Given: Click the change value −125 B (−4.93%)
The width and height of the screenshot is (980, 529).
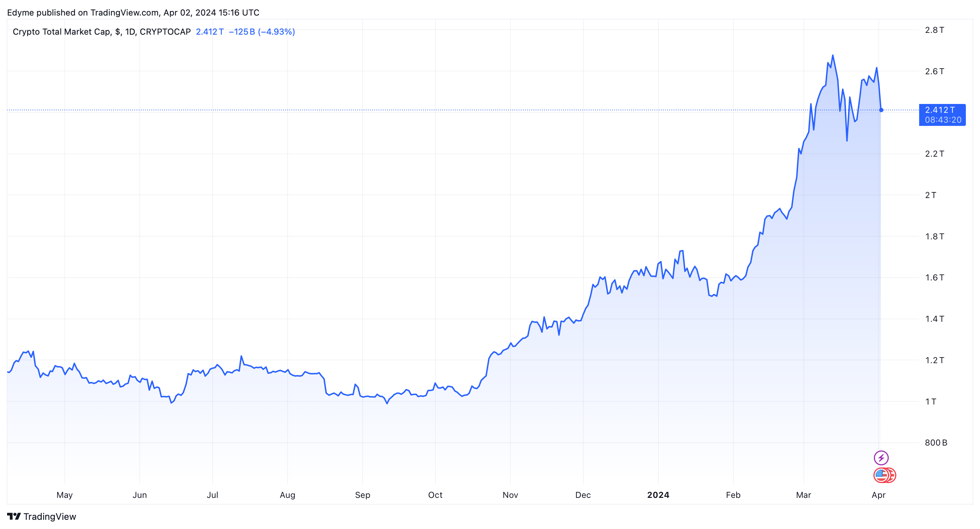Looking at the screenshot, I should click(262, 31).
